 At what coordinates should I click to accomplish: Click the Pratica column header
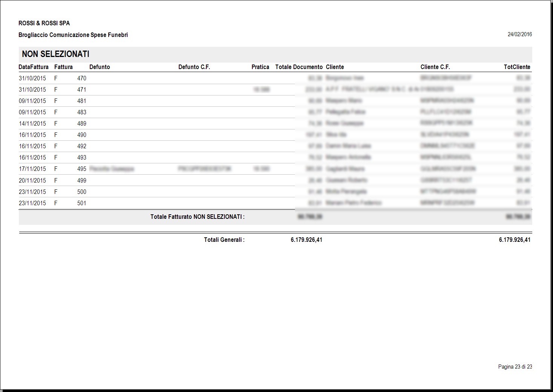(x=260, y=67)
